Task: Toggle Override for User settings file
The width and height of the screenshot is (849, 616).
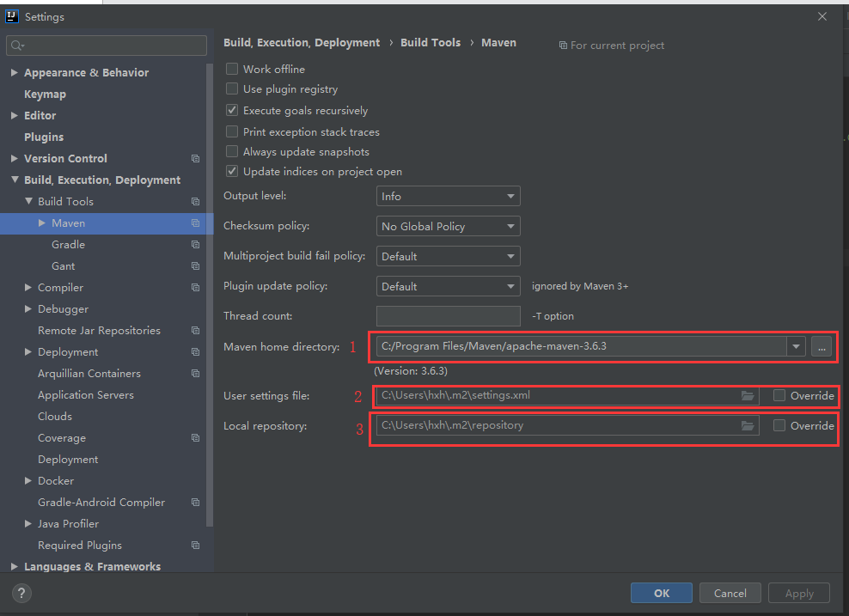Action: [x=779, y=396]
